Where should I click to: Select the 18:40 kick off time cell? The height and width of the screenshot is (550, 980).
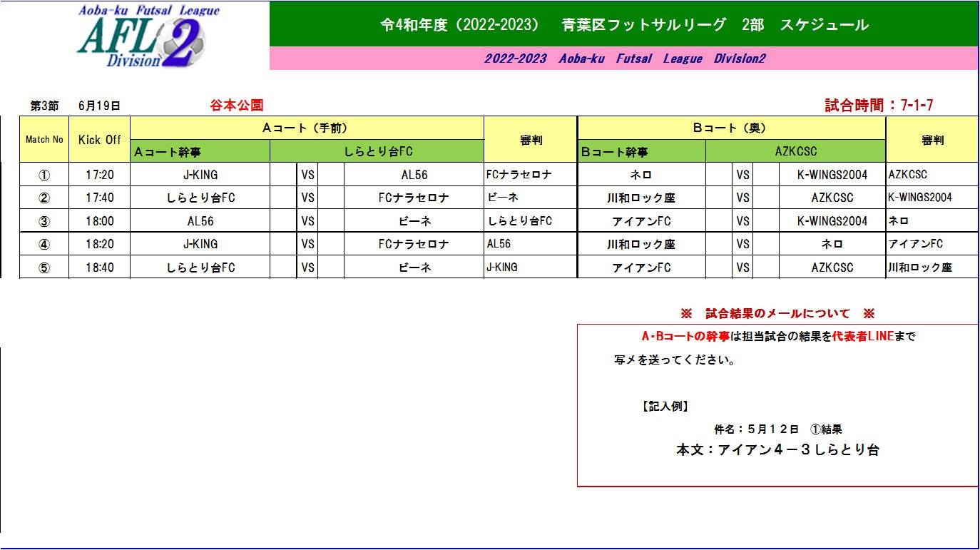(x=99, y=268)
